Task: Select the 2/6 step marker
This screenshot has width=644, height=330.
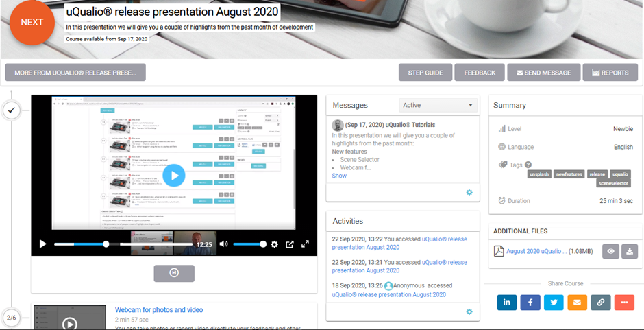Action: 12,318
